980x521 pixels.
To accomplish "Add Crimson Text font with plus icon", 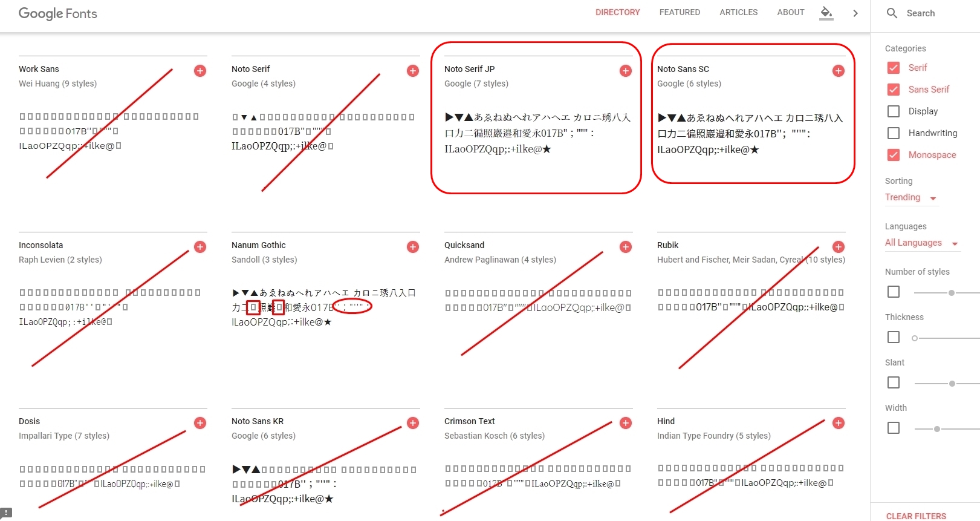I will 626,423.
